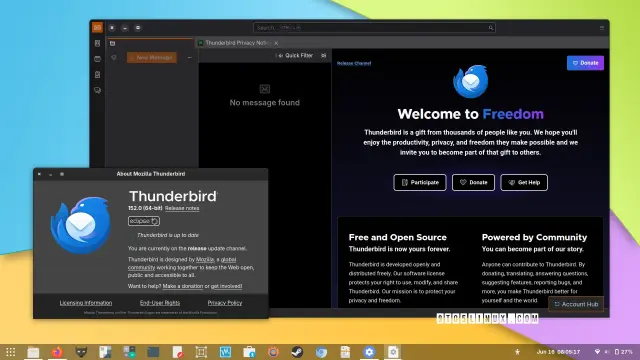Launch Firefox from the taskbar

pos(57,352)
